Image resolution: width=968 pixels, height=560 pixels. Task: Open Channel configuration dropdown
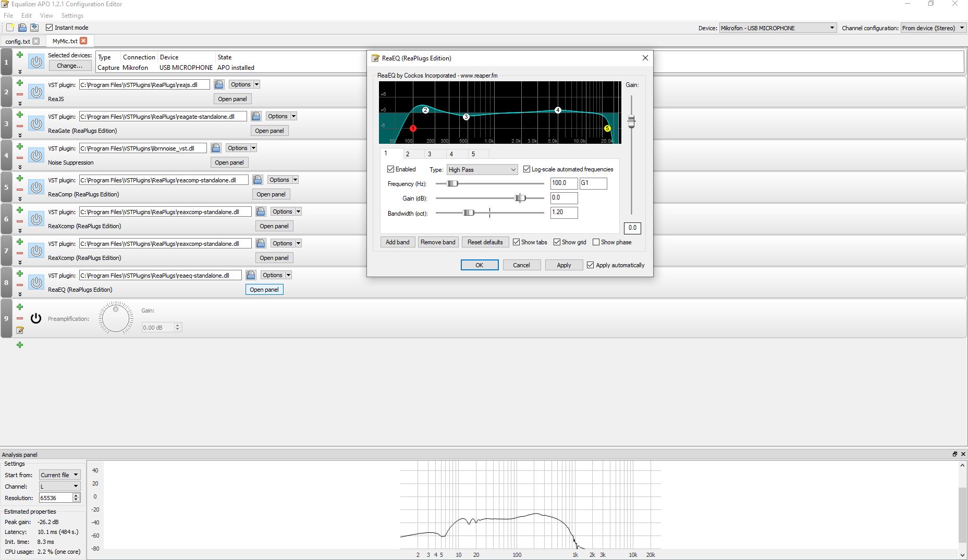(x=933, y=28)
